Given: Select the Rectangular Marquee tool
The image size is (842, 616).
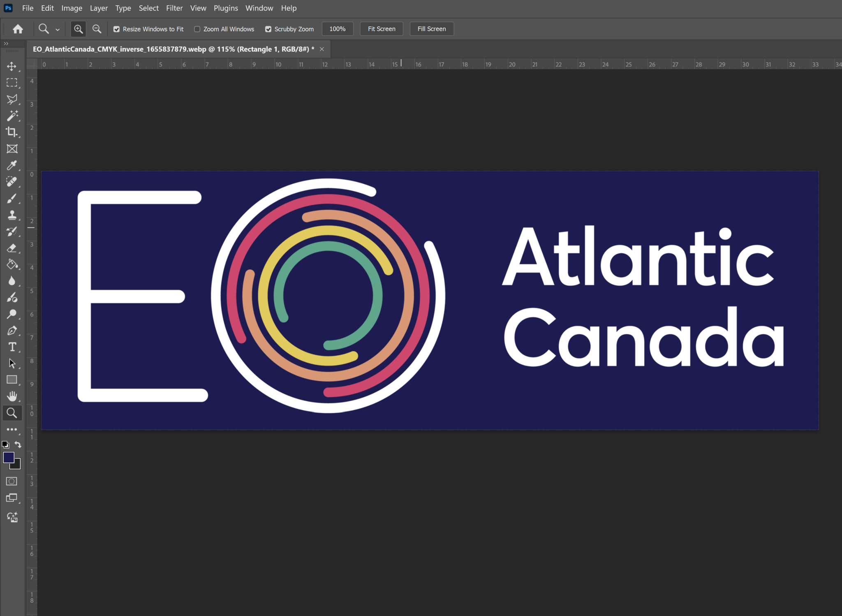Looking at the screenshot, I should (x=12, y=82).
